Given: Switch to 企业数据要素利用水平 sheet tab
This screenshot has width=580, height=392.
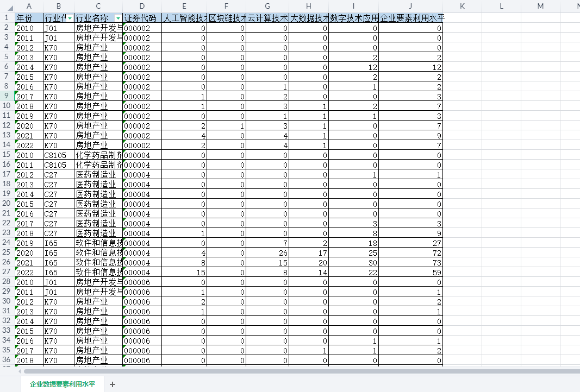Looking at the screenshot, I should 63,384.
